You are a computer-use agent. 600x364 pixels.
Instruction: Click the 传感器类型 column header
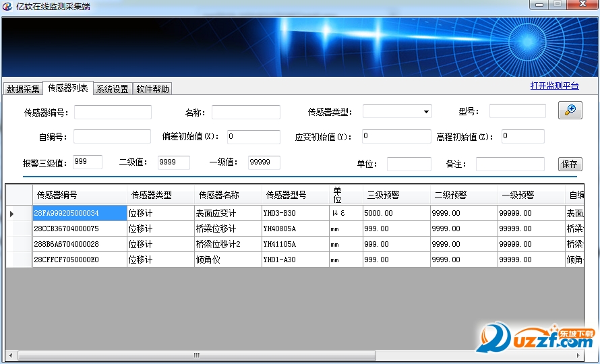160,195
